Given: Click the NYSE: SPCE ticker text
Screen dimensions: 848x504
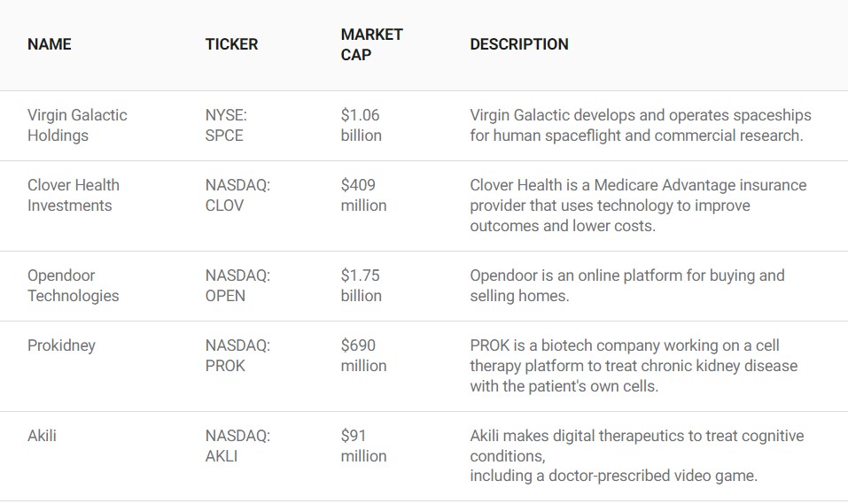Looking at the screenshot, I should (226, 125).
